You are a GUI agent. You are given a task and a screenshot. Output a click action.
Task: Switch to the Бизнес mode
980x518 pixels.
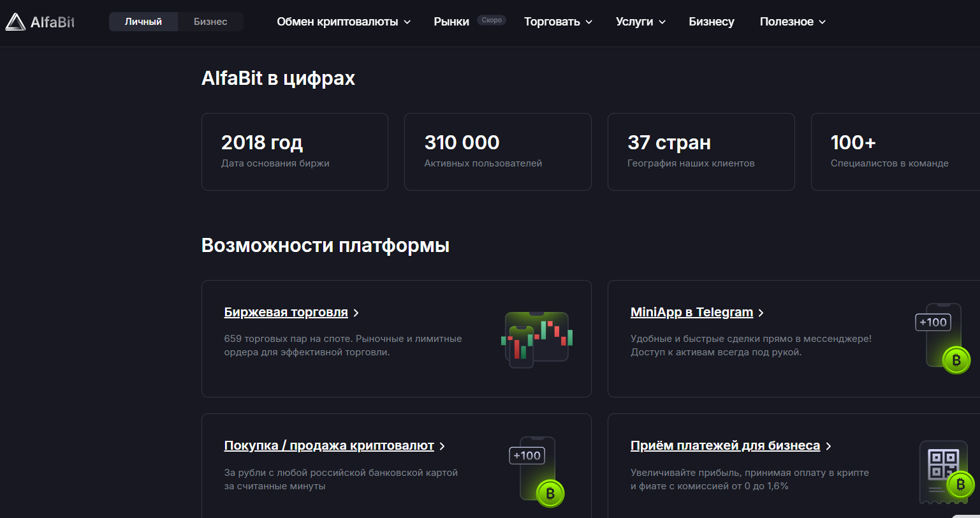[210, 22]
